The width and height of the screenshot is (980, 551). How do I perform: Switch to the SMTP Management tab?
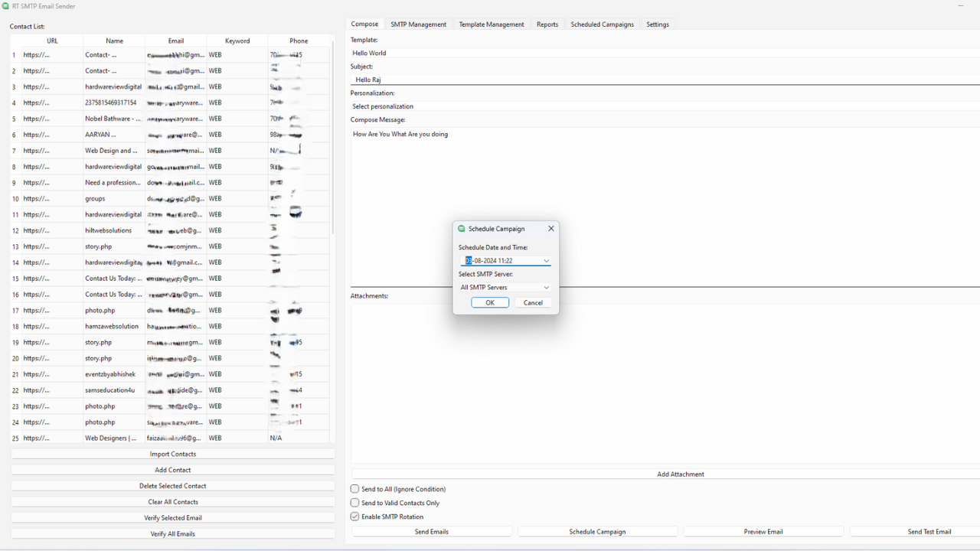click(418, 24)
